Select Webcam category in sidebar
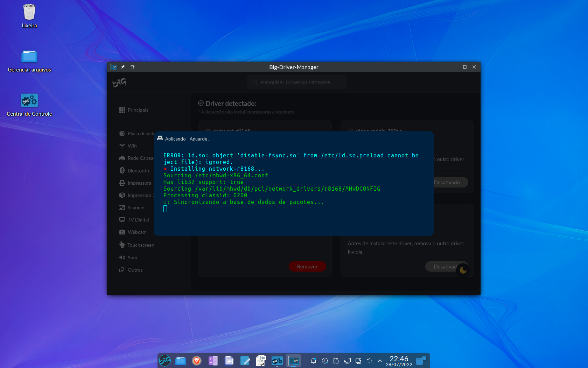The height and width of the screenshot is (368, 588). pyautogui.click(x=133, y=232)
